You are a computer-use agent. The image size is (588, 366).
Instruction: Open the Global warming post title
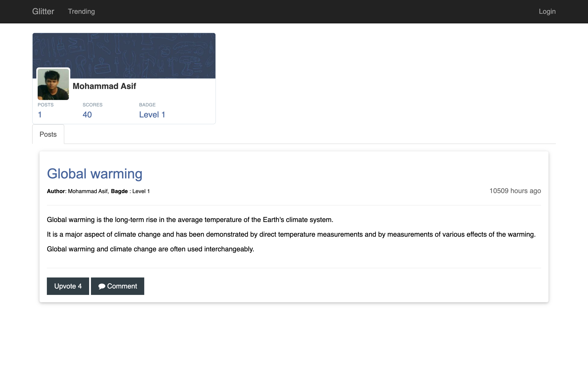[94, 174]
